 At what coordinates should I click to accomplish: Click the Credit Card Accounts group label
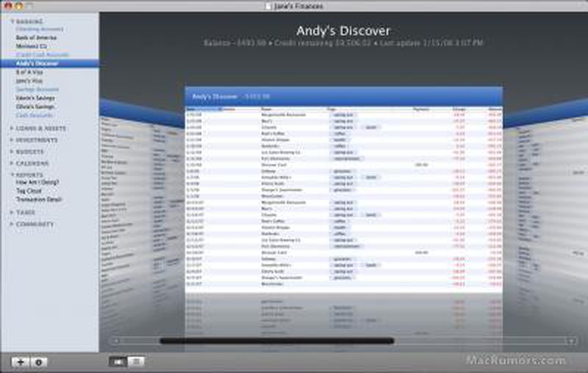[x=43, y=54]
